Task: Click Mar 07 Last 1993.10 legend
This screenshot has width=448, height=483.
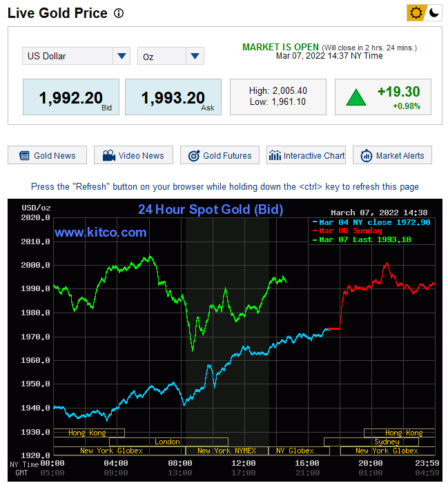Action: pos(362,239)
